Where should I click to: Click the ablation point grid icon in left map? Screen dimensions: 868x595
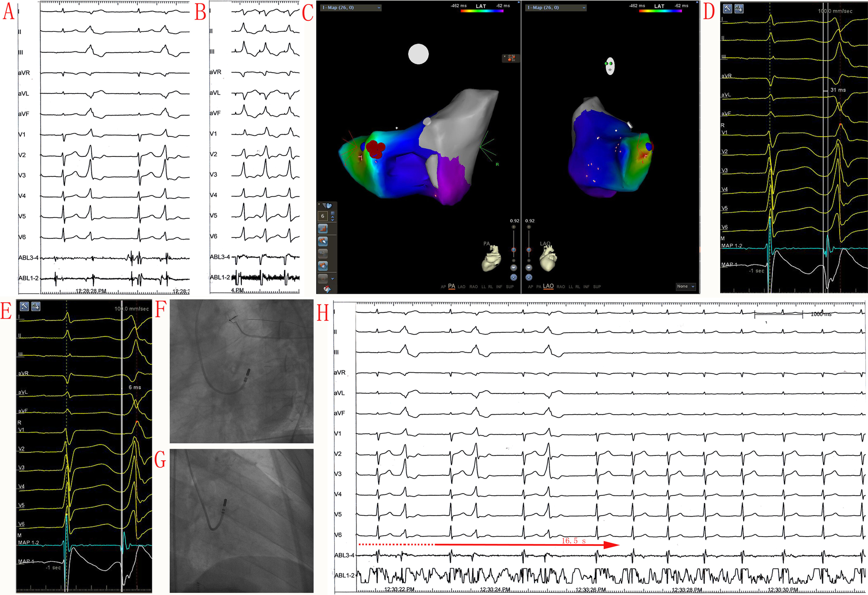511,58
